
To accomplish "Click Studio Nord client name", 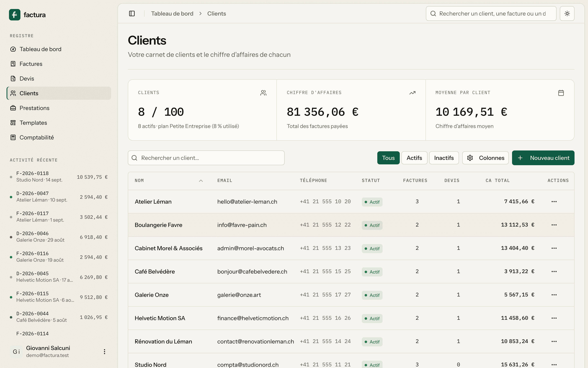I will point(150,365).
